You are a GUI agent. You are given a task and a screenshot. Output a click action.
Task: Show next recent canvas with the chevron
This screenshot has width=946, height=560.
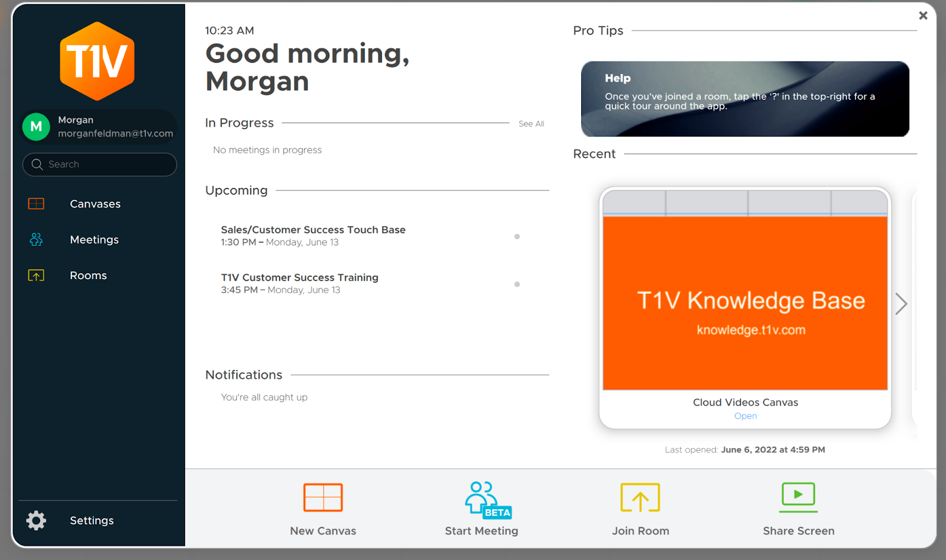[x=901, y=304]
